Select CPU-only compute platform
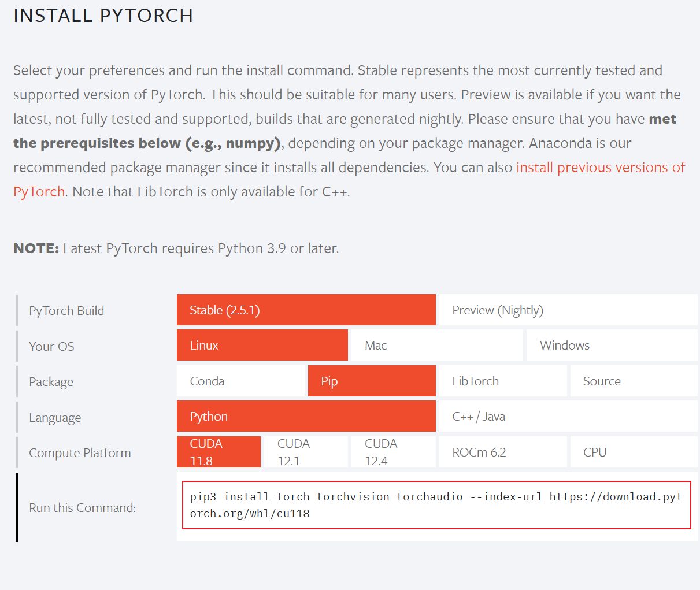The width and height of the screenshot is (700, 590). (634, 451)
